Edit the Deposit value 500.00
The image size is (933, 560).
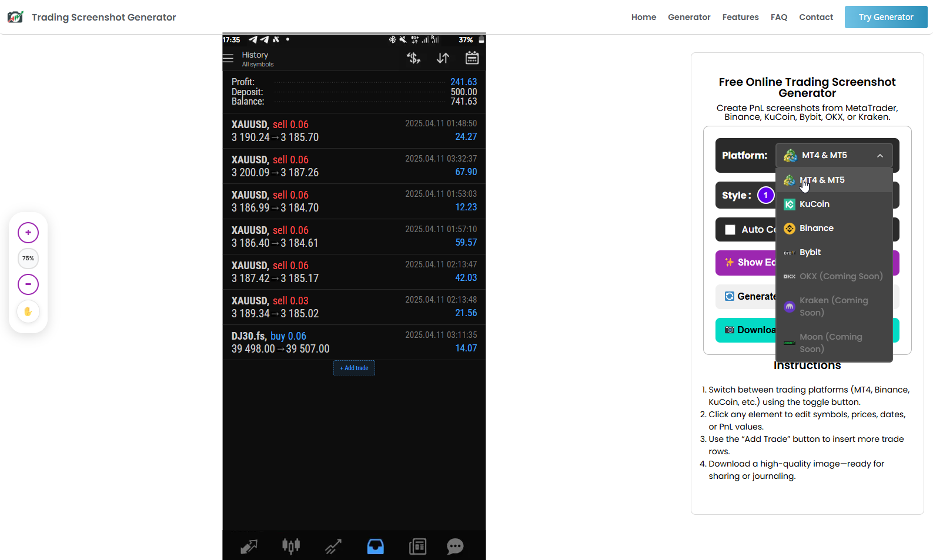[463, 92]
